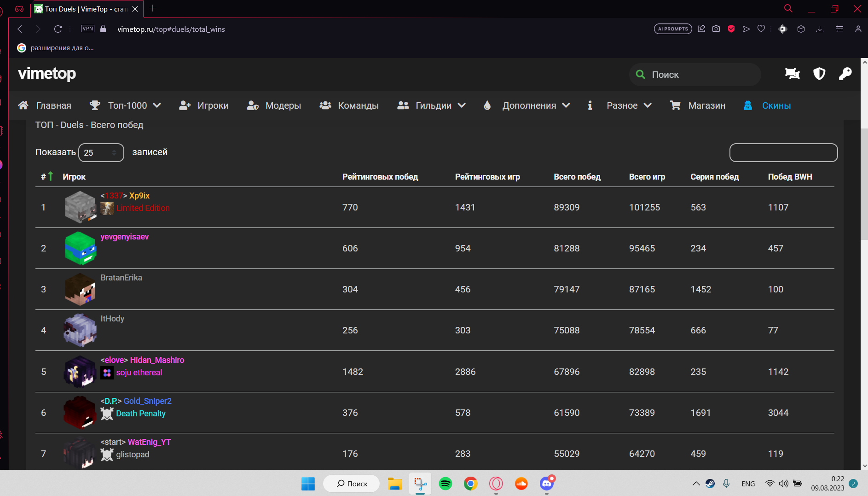Reload the page with refresh icon
The width and height of the screenshot is (868, 496).
click(58, 29)
